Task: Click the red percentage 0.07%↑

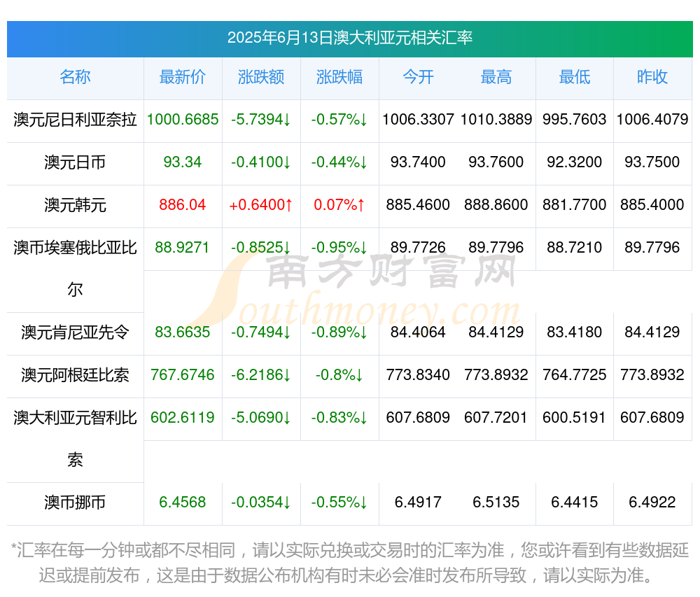Action: tap(339, 205)
